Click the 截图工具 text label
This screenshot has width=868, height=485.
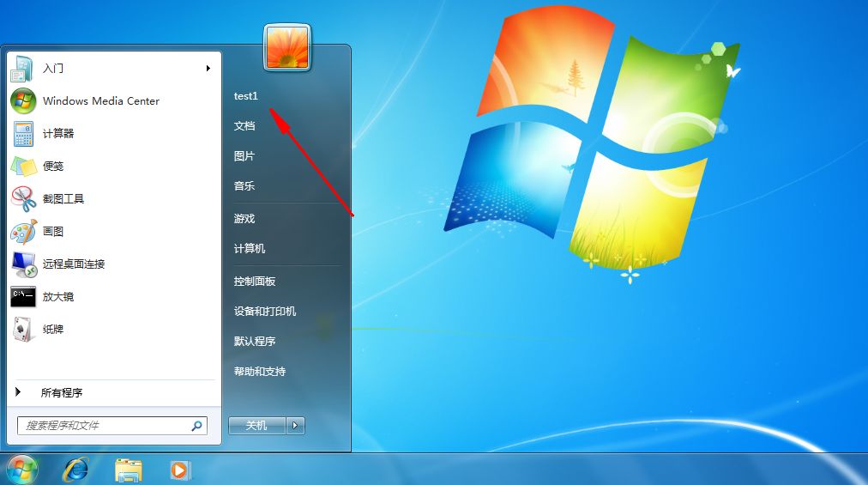tap(63, 199)
